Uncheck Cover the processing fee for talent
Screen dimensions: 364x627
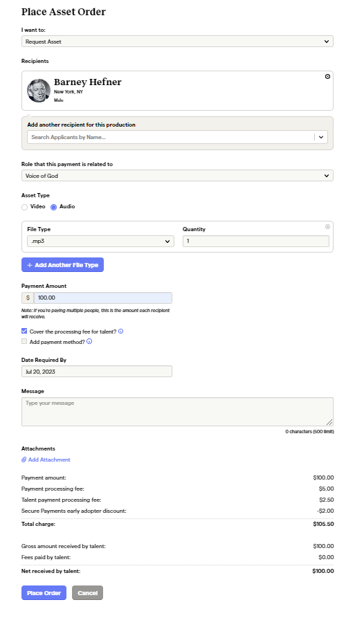point(24,331)
